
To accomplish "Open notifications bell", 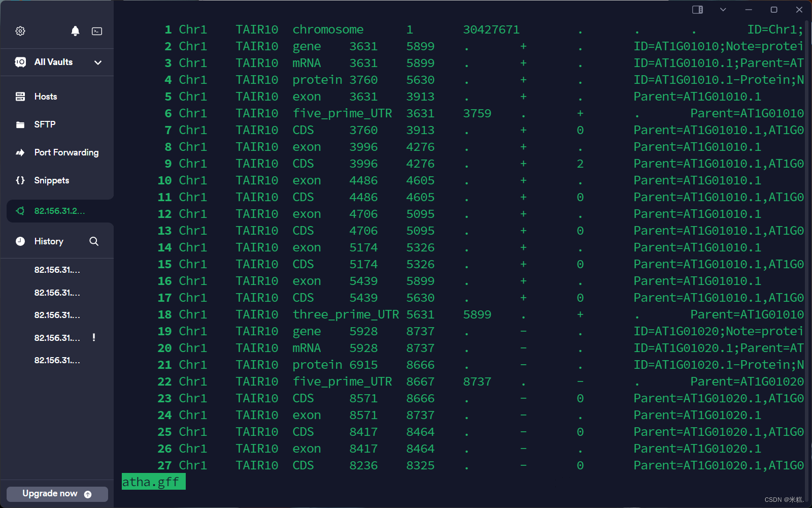I will pos(75,31).
